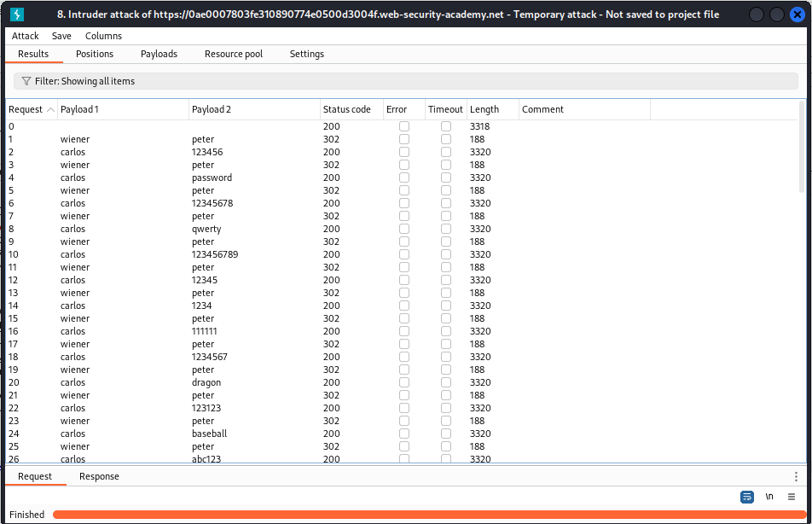The width and height of the screenshot is (812, 524).
Task: Click status code 302 in request 19
Action: pos(332,370)
